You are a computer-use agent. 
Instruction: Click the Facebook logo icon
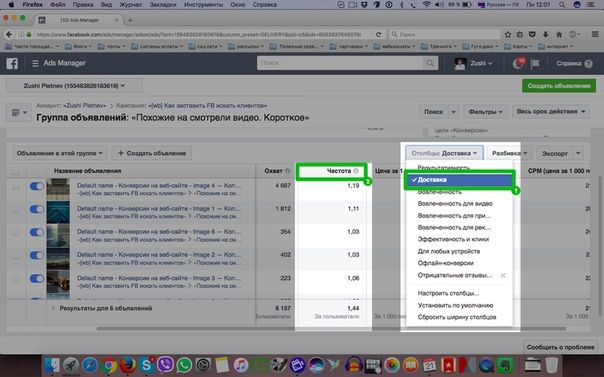click(x=12, y=63)
